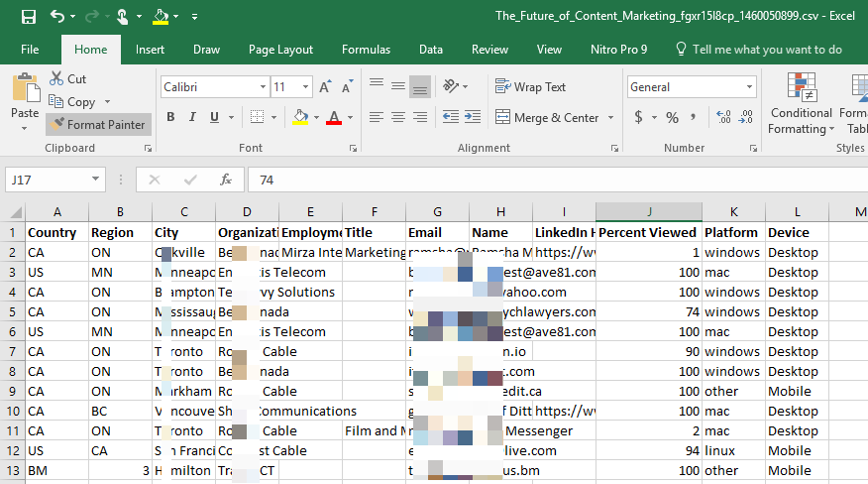
Task: Toggle Bold formatting
Action: (170, 117)
